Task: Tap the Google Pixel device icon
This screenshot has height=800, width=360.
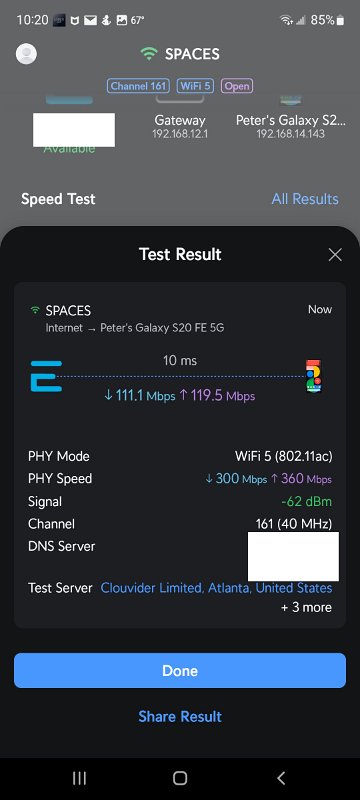Action: click(314, 377)
